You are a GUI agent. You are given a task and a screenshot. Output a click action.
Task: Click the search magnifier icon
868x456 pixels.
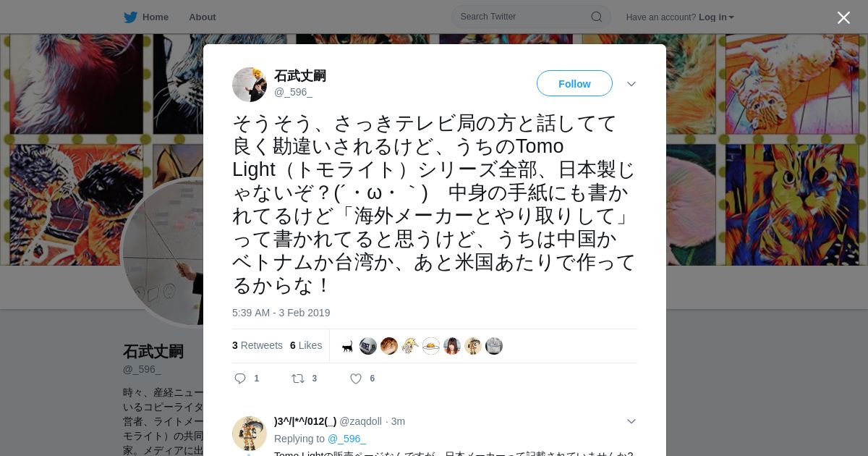[597, 17]
